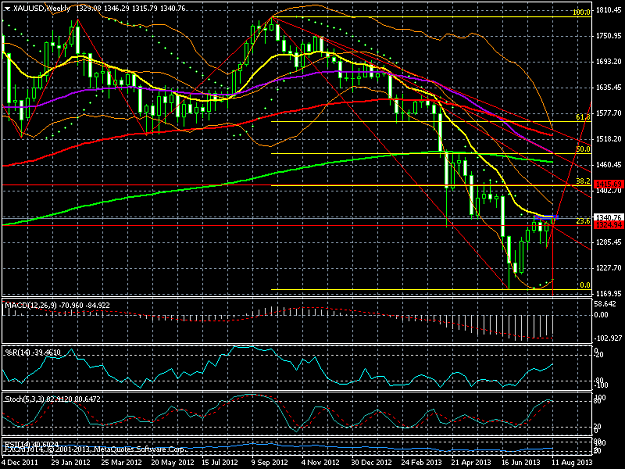Open the chart menu triangle beside XAUUSD
Screen dimensions: 625x469
click(7, 8)
